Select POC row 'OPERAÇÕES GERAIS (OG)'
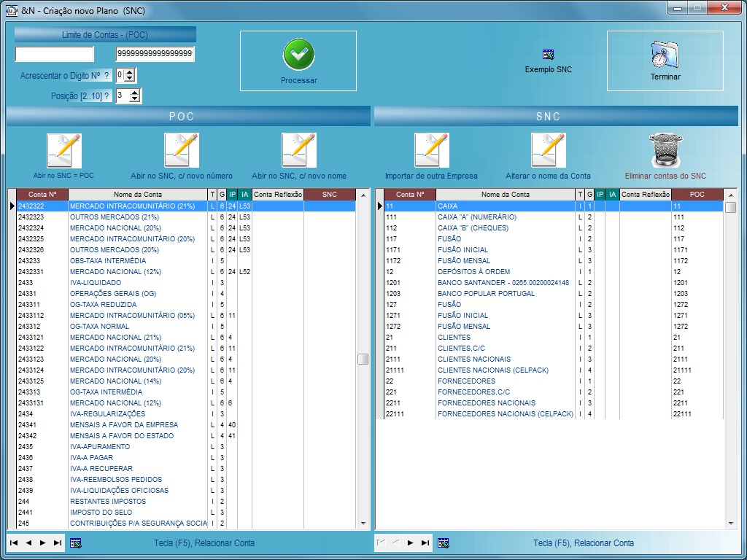The height and width of the screenshot is (560, 747). click(186, 294)
